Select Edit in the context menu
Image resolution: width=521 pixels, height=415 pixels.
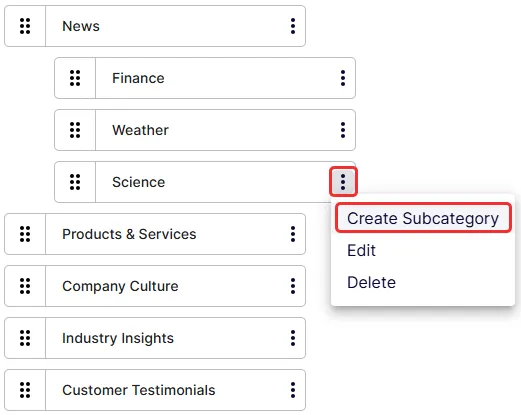[x=361, y=250]
